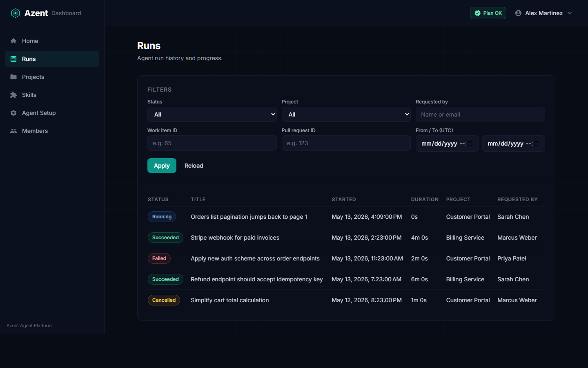Focus the Work item ID input field
588x368 pixels.
[x=212, y=143]
